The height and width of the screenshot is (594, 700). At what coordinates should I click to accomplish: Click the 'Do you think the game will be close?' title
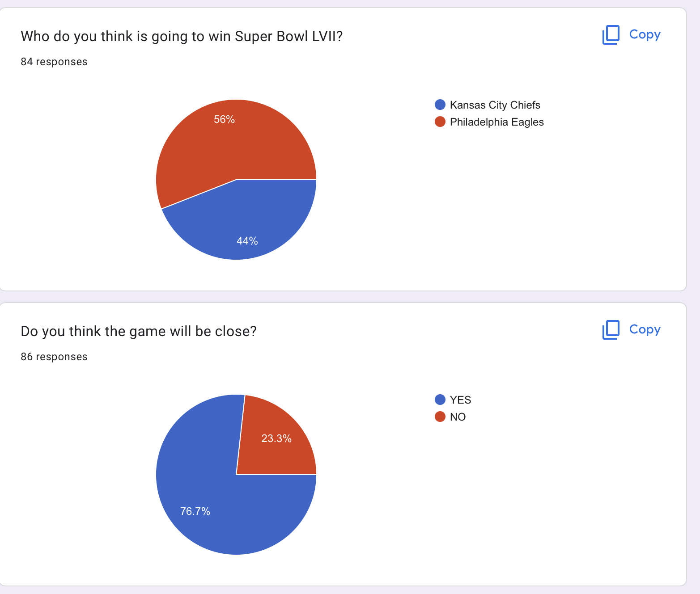(139, 331)
